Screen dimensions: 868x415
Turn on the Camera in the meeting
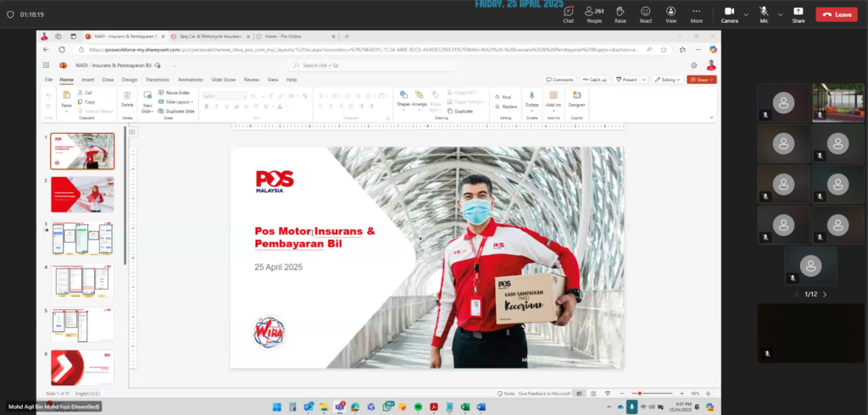(729, 14)
